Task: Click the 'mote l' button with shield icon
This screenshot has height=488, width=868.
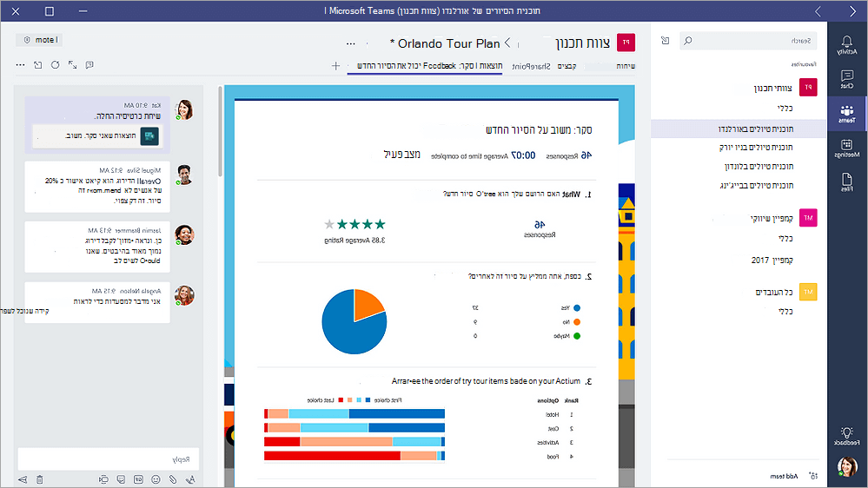Action: [x=41, y=40]
